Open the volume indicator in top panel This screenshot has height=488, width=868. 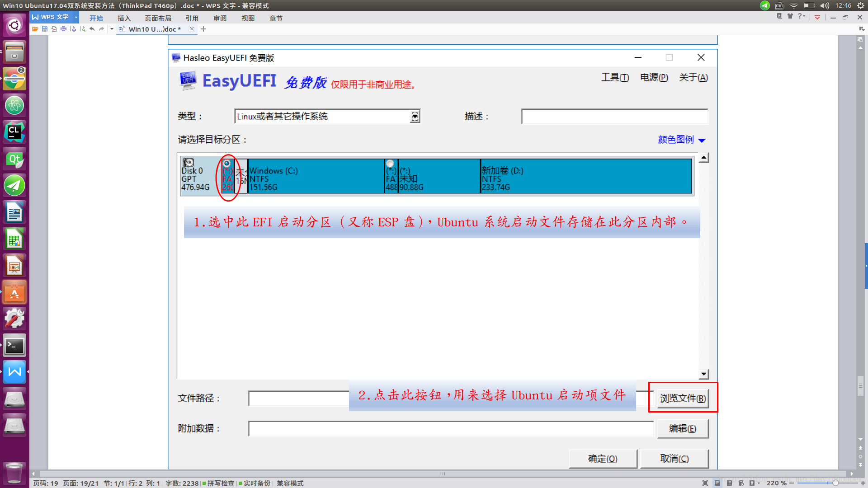pos(825,5)
